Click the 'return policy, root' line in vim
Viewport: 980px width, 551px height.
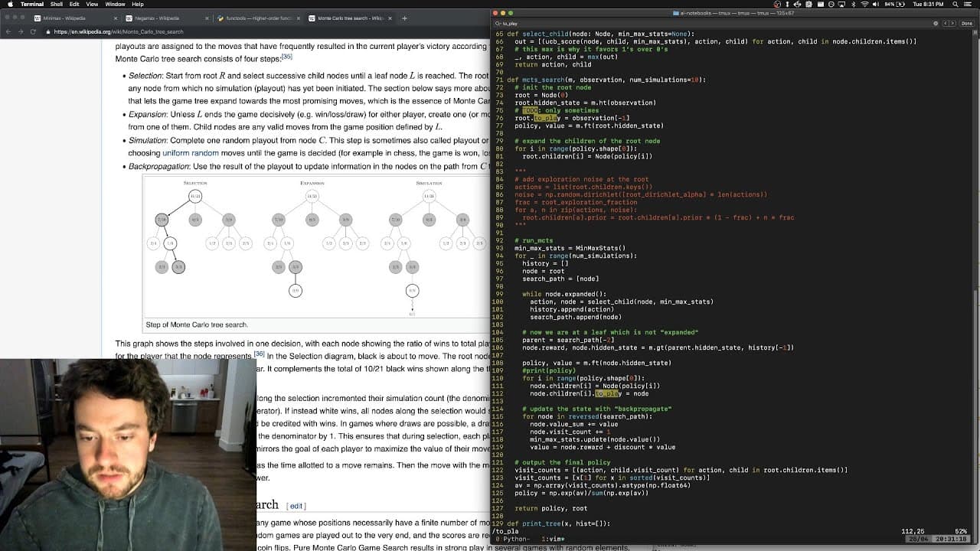[x=551, y=508]
